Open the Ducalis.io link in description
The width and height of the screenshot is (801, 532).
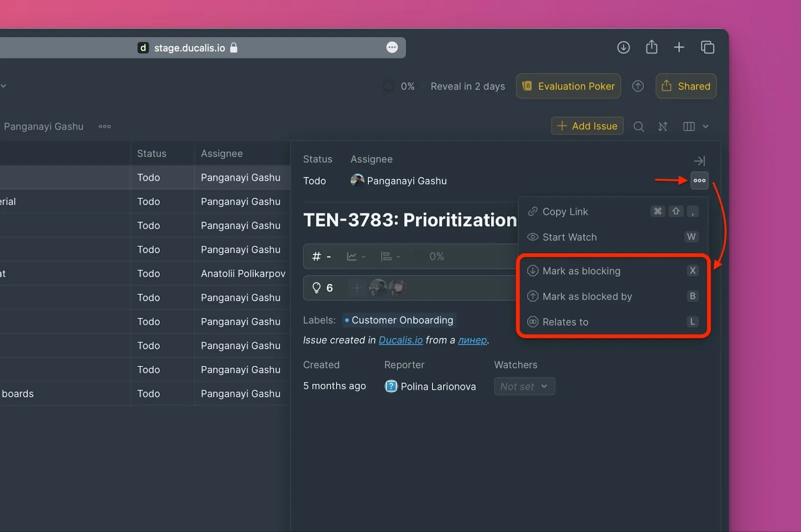coord(400,340)
